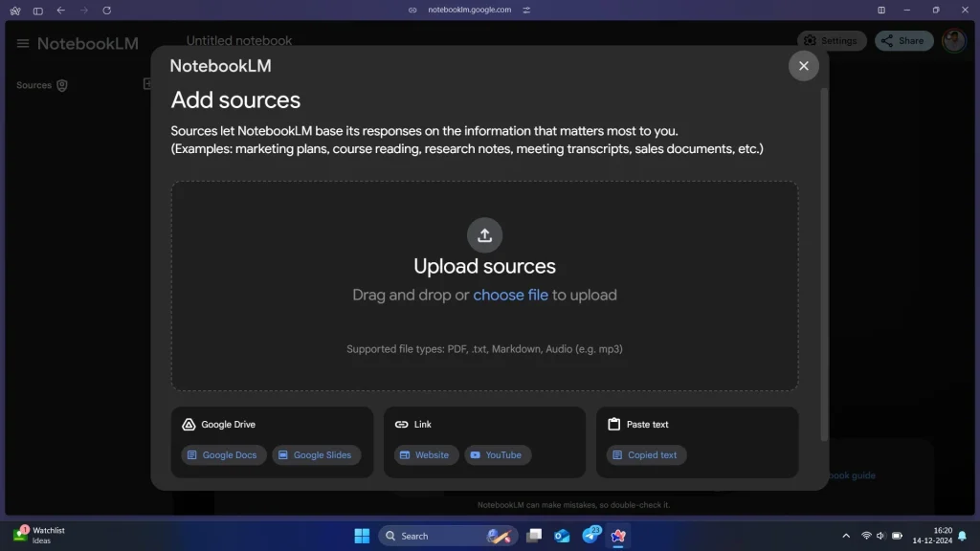Open the Windows Start menu
This screenshot has width=980, height=551.
[x=362, y=536]
